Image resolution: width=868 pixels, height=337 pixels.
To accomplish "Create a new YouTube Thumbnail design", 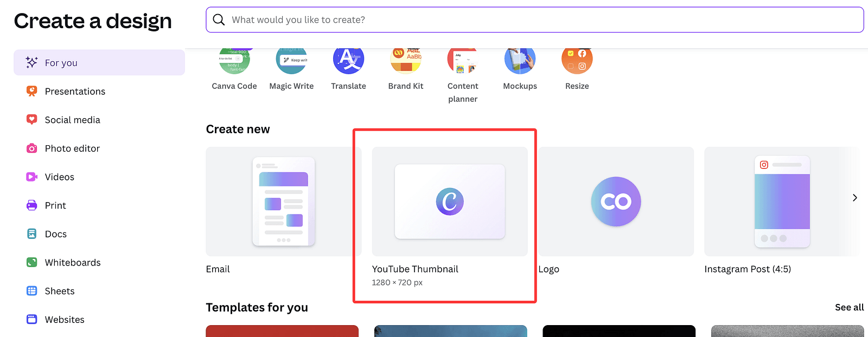I will click(450, 202).
